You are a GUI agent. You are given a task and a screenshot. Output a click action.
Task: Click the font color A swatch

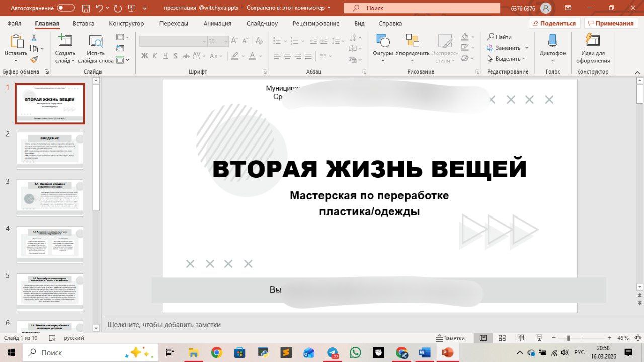click(253, 56)
